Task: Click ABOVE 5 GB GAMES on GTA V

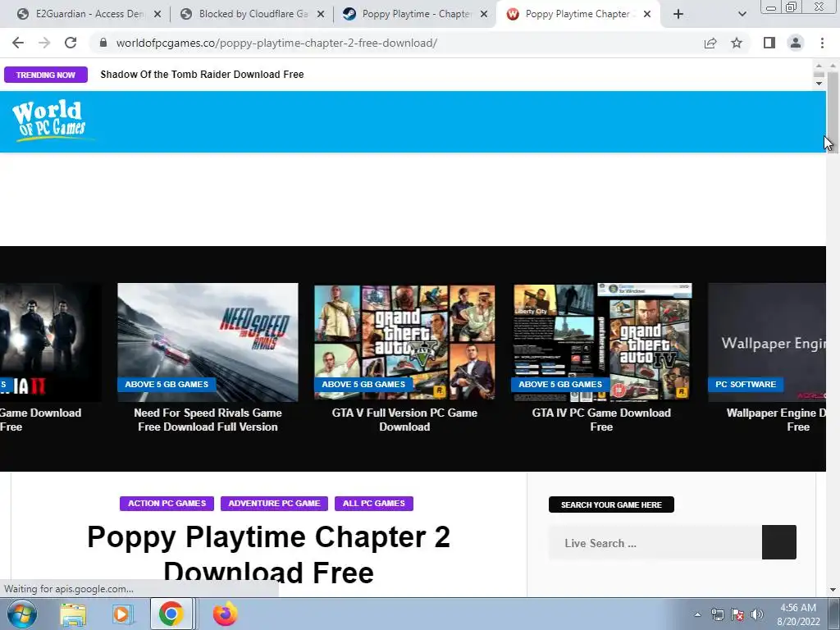Action: pyautogui.click(x=363, y=384)
